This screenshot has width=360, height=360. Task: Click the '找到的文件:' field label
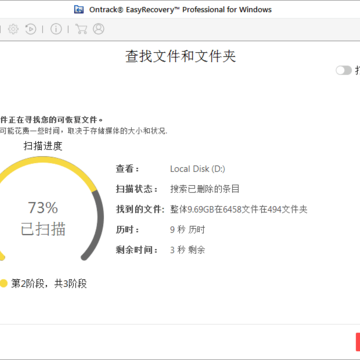pos(140,209)
